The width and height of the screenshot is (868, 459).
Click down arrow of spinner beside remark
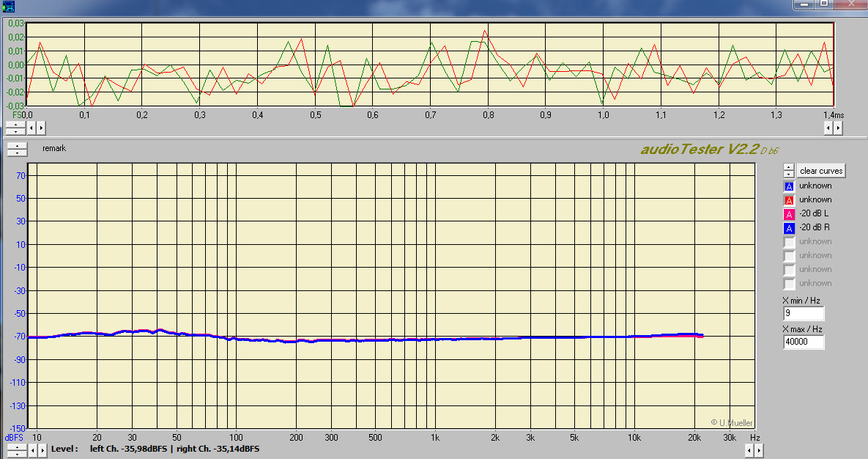[16, 153]
